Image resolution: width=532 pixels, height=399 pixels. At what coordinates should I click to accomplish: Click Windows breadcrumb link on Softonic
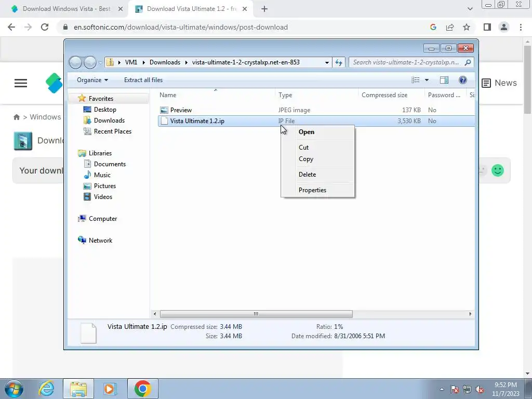tap(46, 117)
